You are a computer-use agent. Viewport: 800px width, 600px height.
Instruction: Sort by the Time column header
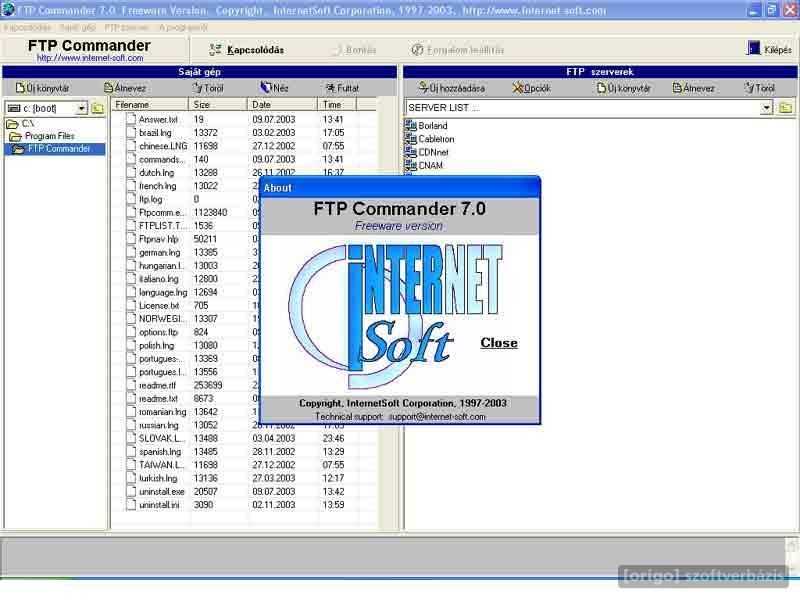pyautogui.click(x=337, y=105)
